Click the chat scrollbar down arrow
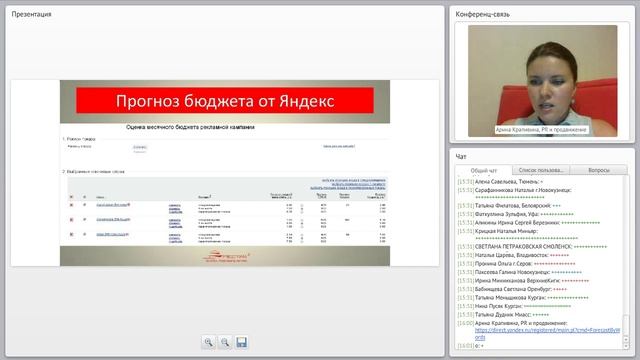The width and height of the screenshot is (640, 360). pyautogui.click(x=626, y=346)
